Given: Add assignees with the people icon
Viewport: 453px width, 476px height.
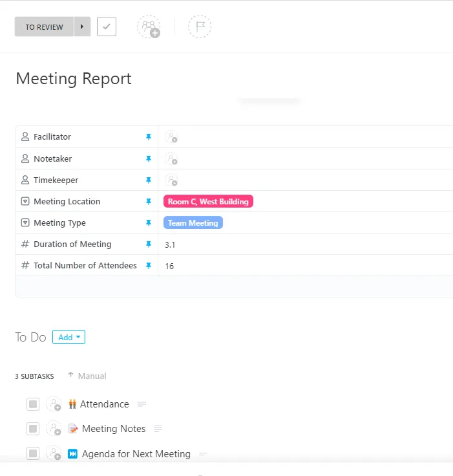Looking at the screenshot, I should (149, 27).
